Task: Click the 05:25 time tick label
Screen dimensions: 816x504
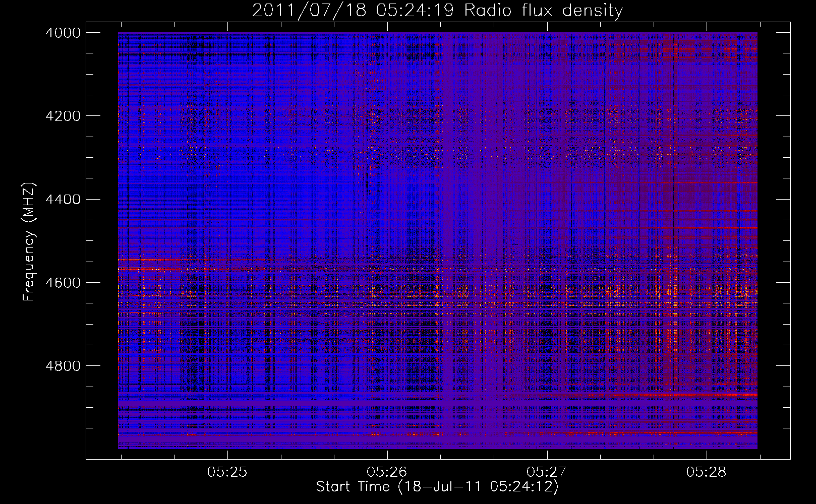Action: click(227, 472)
